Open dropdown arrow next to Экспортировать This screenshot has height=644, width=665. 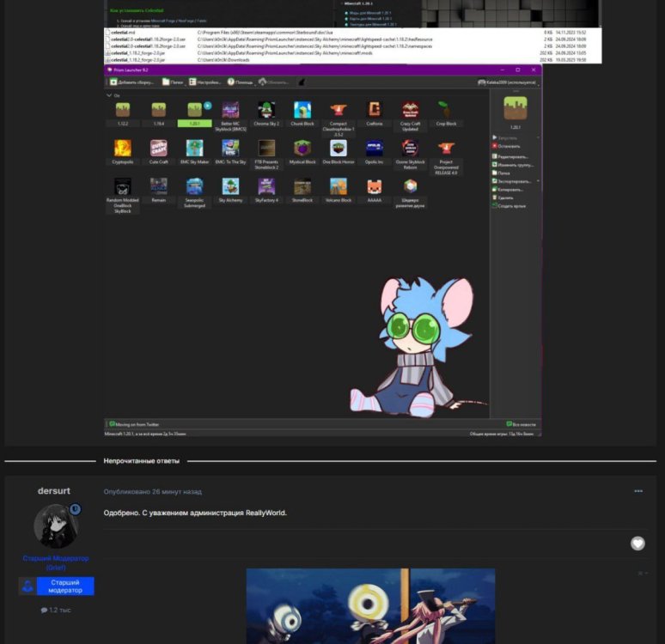coord(538,181)
